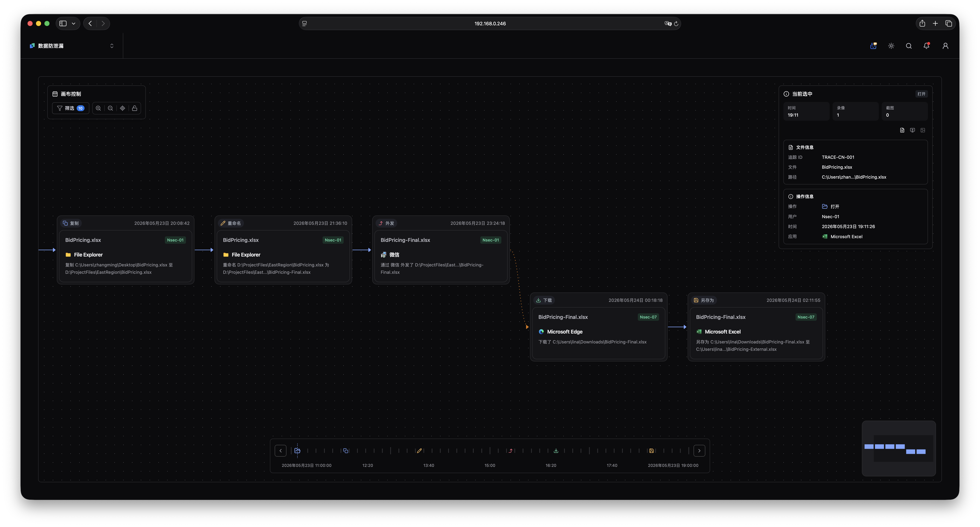Open the notifications bell
The image size is (980, 527).
point(926,46)
